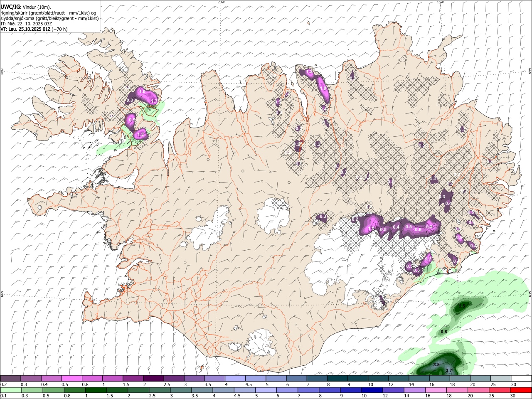Click the 'VT: Lau. 25.10.2025 01Z' valid time
532x399 pixels.
tap(25, 29)
